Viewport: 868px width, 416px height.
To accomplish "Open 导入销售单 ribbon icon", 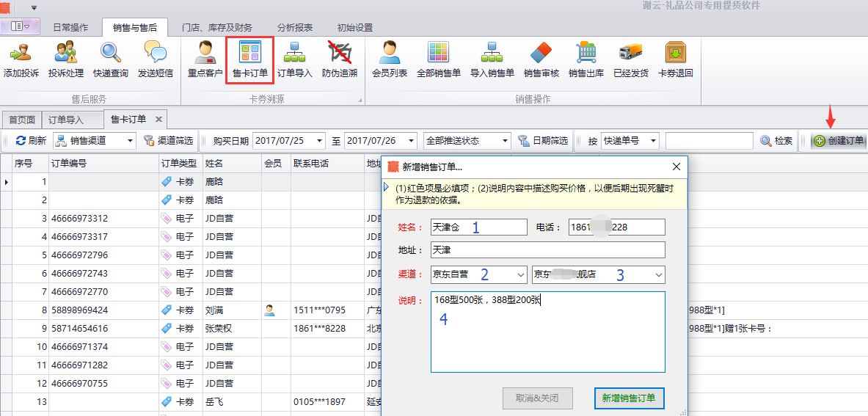I will pos(492,59).
